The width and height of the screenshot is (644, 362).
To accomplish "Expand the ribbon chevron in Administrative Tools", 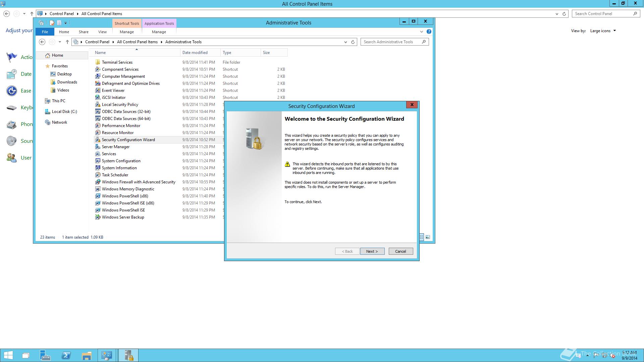I will [x=422, y=32].
